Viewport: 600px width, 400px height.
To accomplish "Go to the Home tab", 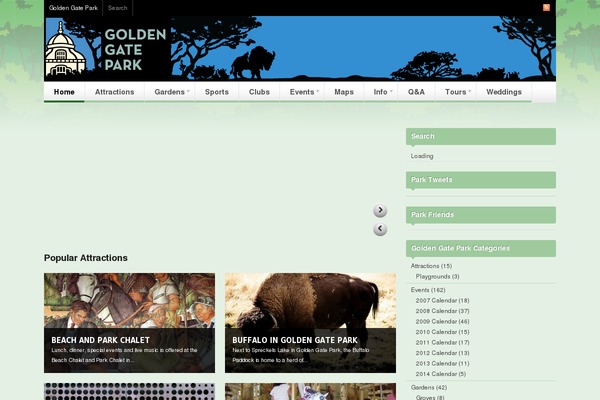I will click(64, 92).
